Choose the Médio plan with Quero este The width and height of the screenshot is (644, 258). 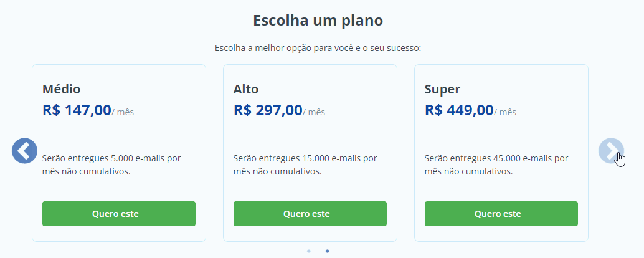119,214
